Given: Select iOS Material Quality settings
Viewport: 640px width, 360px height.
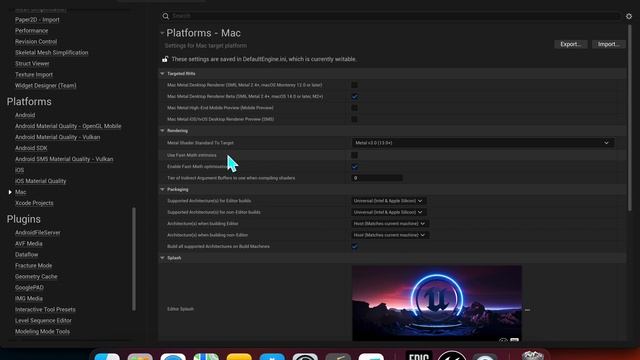Looking at the screenshot, I should click(40, 181).
